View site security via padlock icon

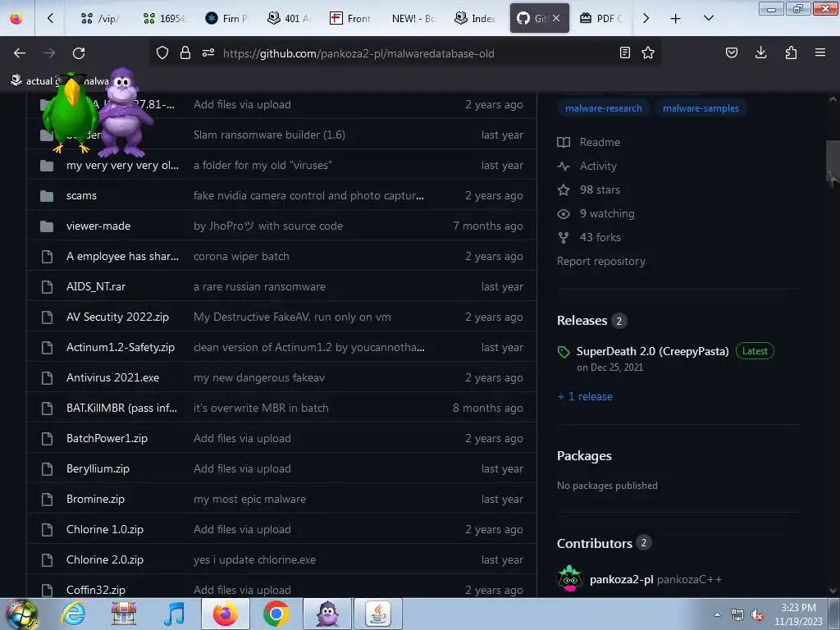point(185,52)
